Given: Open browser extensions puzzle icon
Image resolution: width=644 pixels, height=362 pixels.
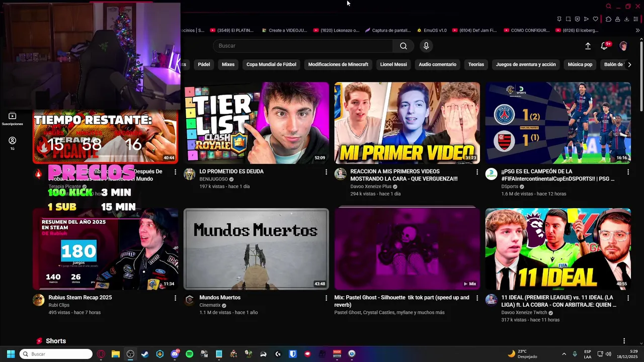Looking at the screenshot, I should tap(608, 19).
